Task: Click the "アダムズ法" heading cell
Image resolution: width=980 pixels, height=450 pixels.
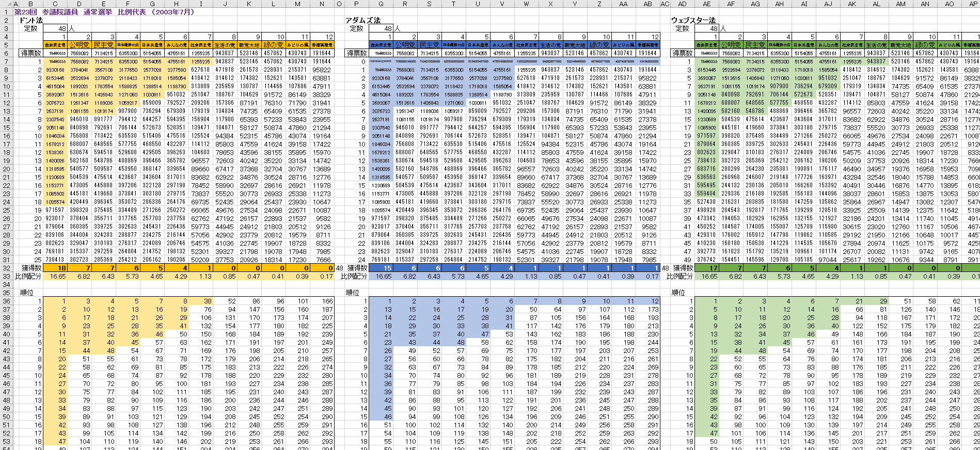Action: [363, 20]
